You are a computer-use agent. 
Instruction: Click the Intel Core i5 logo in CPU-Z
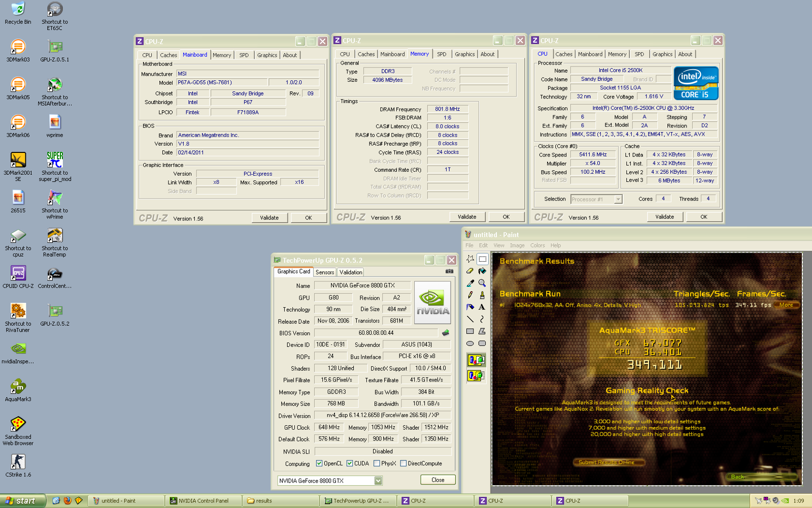tap(696, 83)
